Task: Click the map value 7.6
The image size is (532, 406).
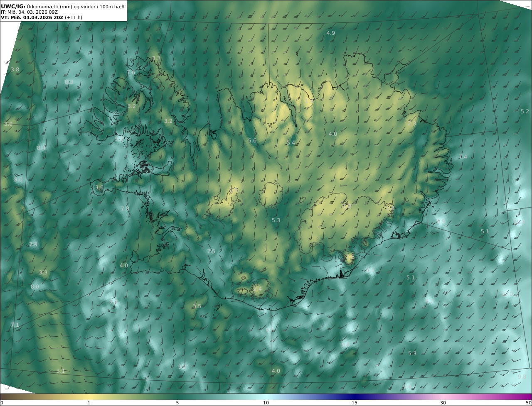Action: (x=131, y=72)
